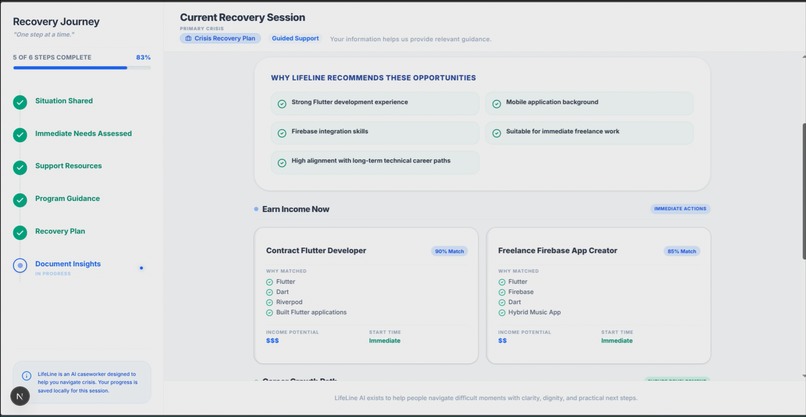Screen dimensions: 806x417
Task: Open the Freelance Firebase App Creator card title
Action: click(558, 251)
